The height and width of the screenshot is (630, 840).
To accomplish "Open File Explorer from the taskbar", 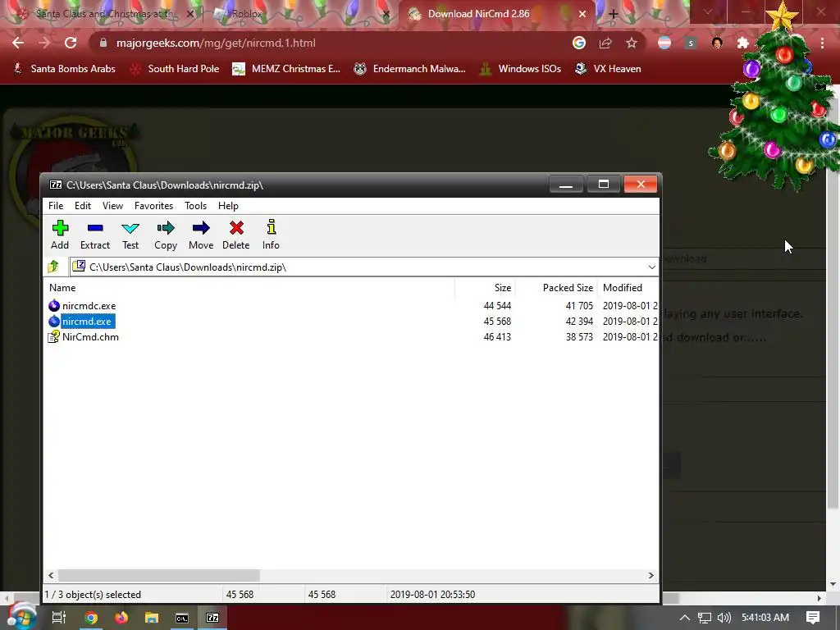I will coord(152,618).
